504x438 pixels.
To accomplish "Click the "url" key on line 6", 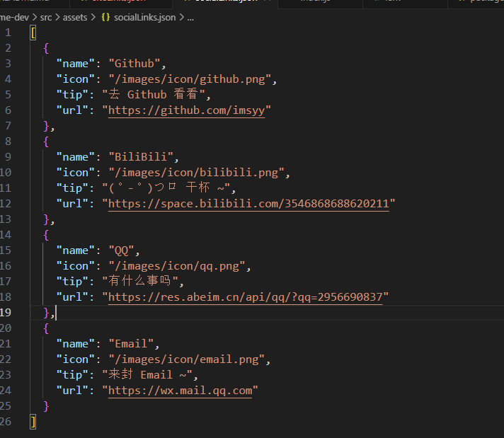I will click(x=72, y=110).
